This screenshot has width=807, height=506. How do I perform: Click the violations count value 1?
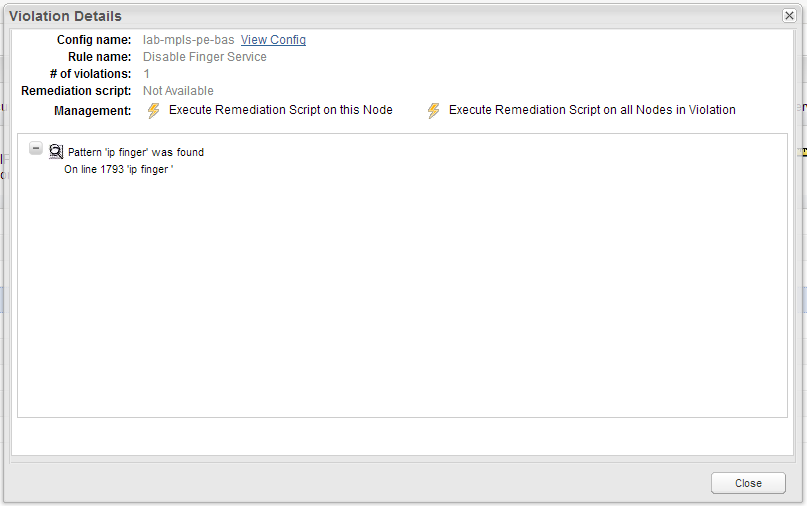[x=146, y=74]
